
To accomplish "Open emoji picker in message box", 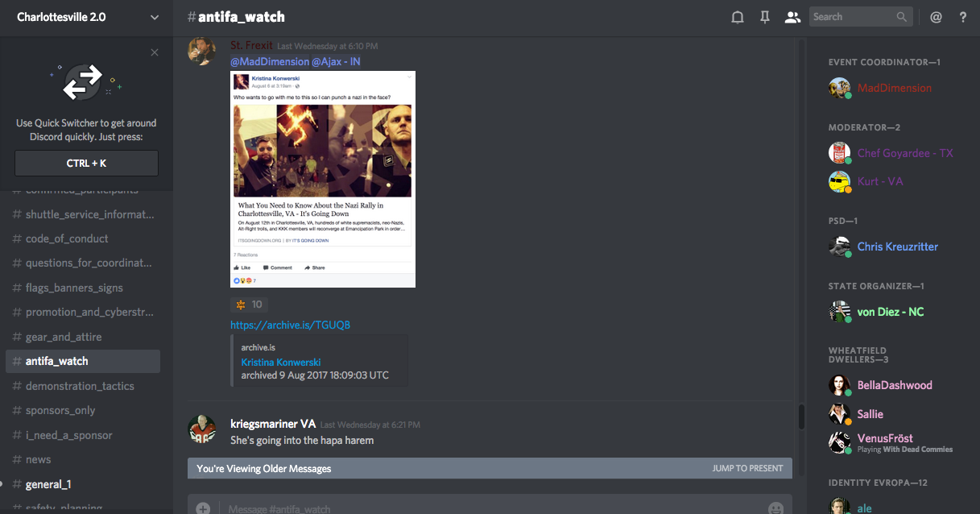I will pyautogui.click(x=775, y=508).
